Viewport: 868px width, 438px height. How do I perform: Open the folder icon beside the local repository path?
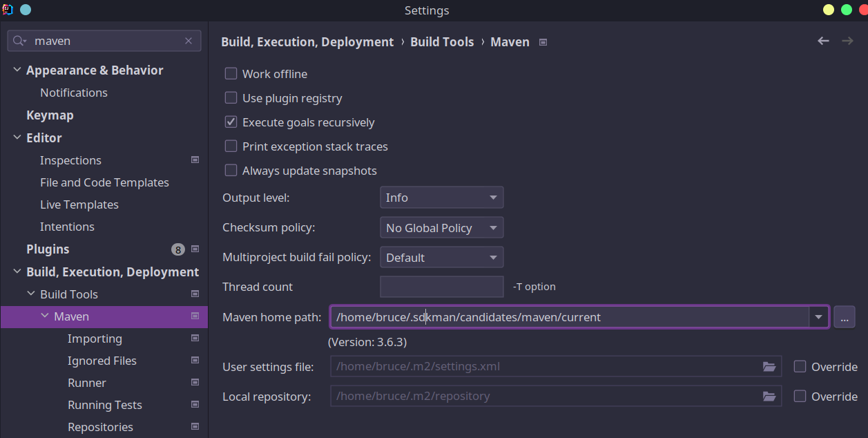pos(769,396)
